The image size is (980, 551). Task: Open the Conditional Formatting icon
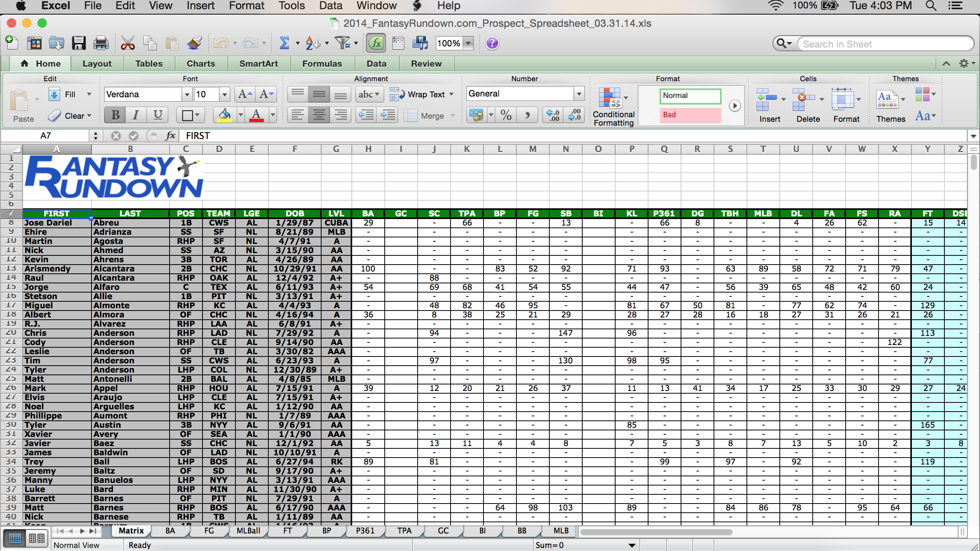click(609, 98)
